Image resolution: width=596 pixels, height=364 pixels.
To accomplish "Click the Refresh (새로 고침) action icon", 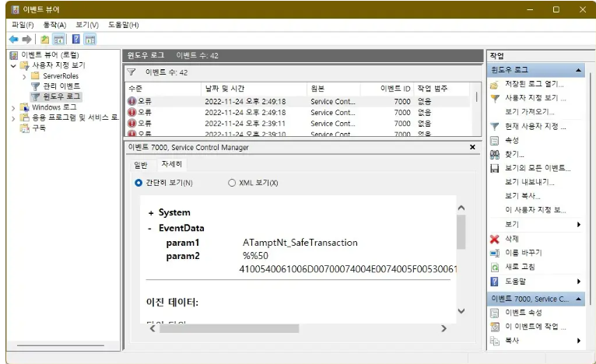I will [494, 267].
